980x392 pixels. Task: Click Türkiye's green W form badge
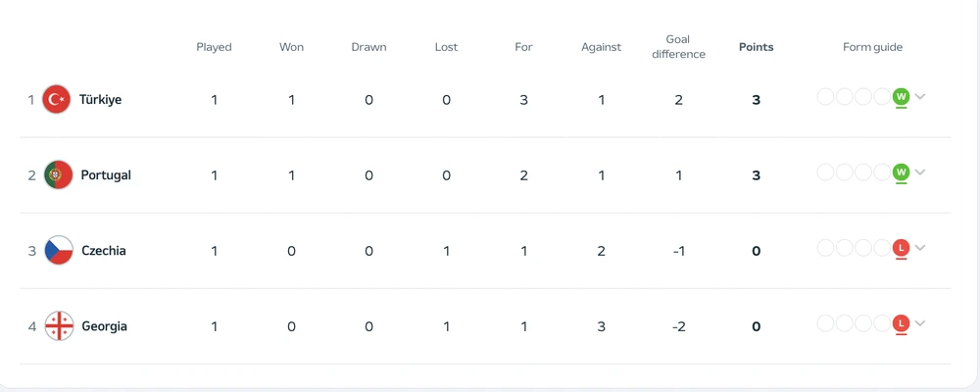[x=901, y=96]
